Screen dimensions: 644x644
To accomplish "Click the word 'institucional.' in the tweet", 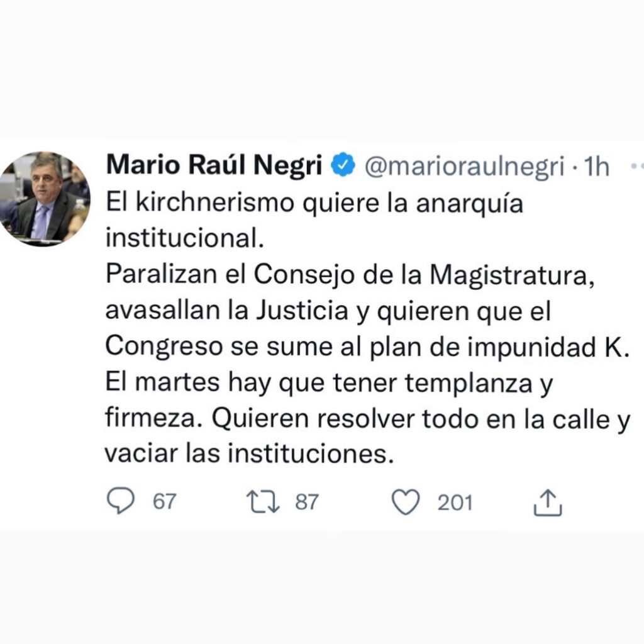I will (184, 237).
